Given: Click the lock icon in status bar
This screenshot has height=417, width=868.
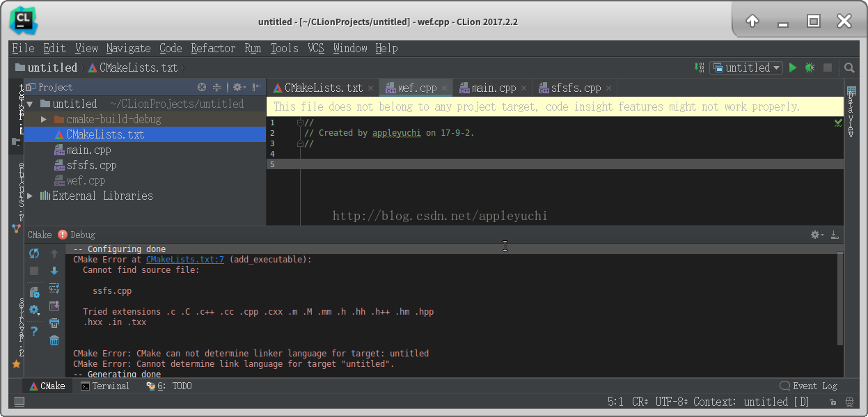Looking at the screenshot, I should pyautogui.click(x=833, y=402).
